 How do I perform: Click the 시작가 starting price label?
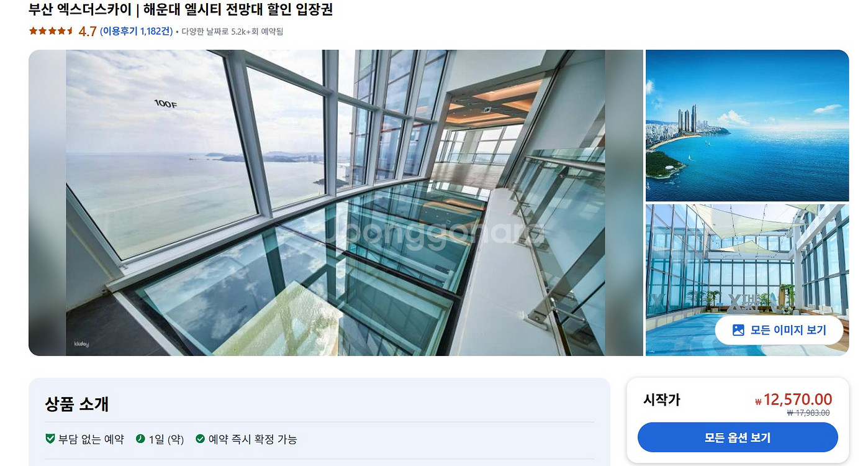(x=662, y=400)
